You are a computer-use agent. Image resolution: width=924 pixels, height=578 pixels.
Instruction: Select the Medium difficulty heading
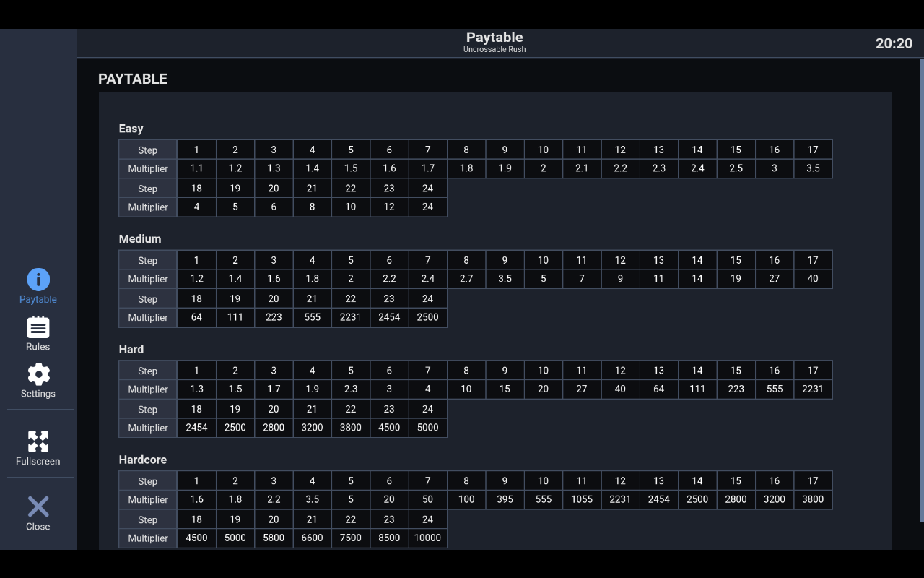[140, 239]
